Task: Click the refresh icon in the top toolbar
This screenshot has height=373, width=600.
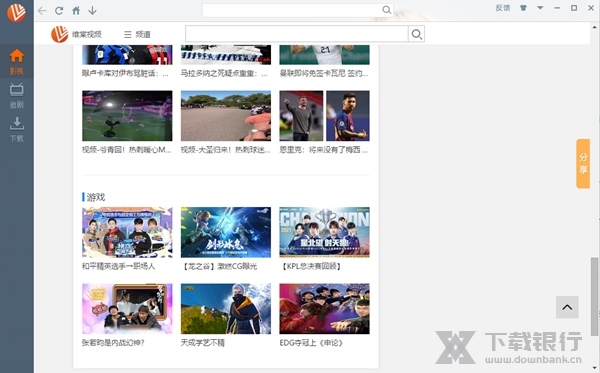Action: click(59, 11)
